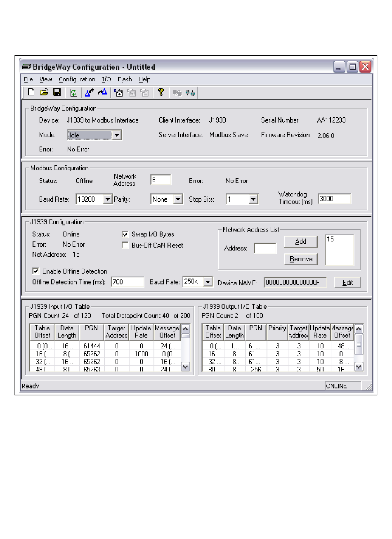This screenshot has width=392, height=539.
Task: Click scroll down arrow of Output I/O table
Action: (359, 366)
